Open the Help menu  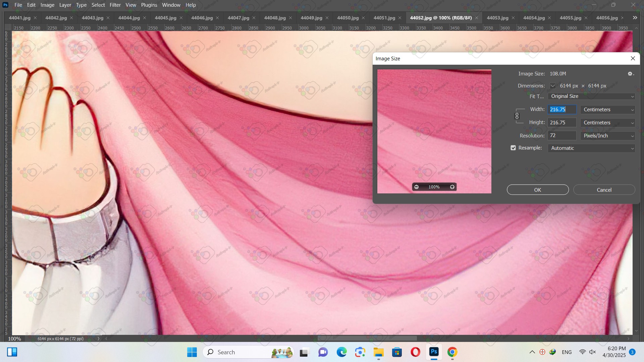pos(191,5)
